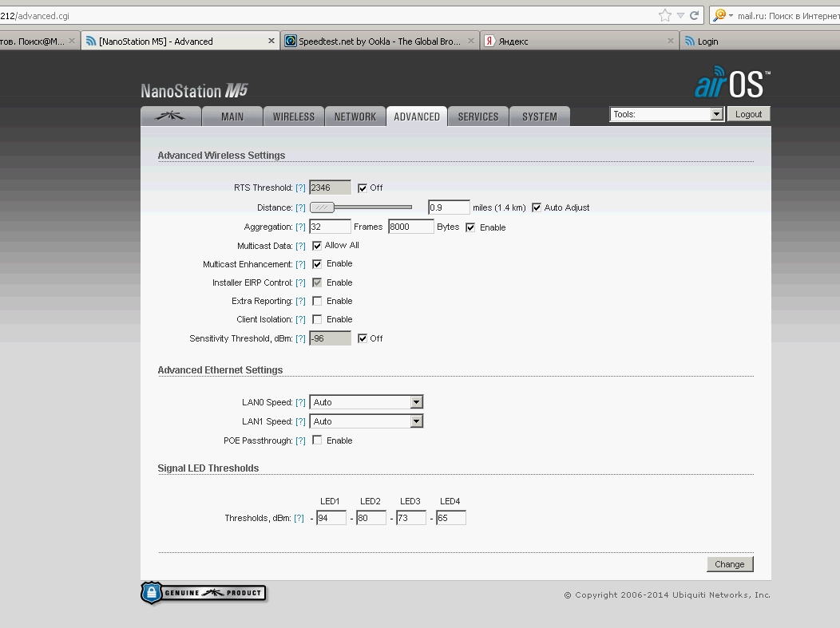Click the Speedtest tab favicon
Viewport: 840px width, 628px height.
coord(291,41)
